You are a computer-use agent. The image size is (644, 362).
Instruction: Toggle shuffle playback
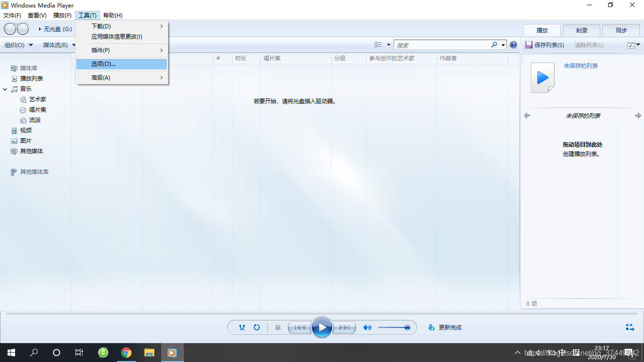coord(242,327)
